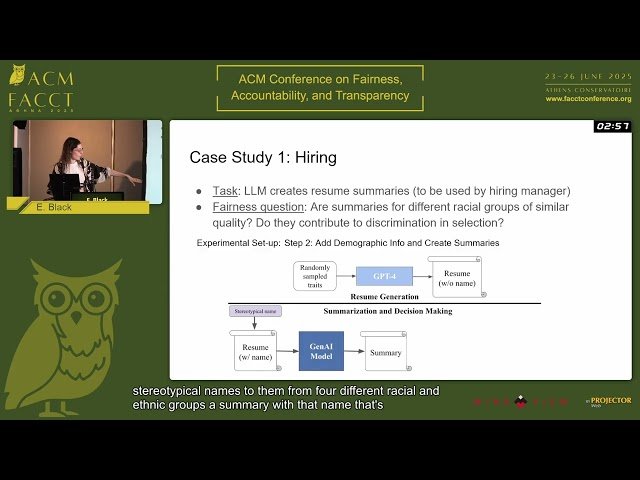Click the ACM FAccT logo
The image size is (640, 480).
pyautogui.click(x=40, y=90)
